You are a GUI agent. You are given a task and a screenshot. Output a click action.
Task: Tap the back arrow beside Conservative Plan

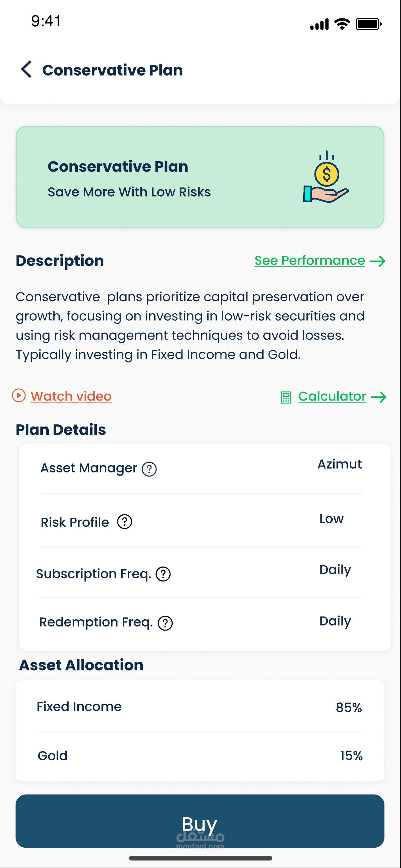click(27, 69)
